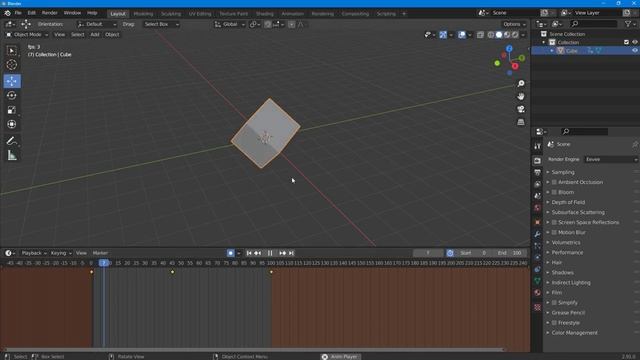Viewport: 640px width, 360px height.
Task: Jump to timeline start
Action: click(x=249, y=253)
